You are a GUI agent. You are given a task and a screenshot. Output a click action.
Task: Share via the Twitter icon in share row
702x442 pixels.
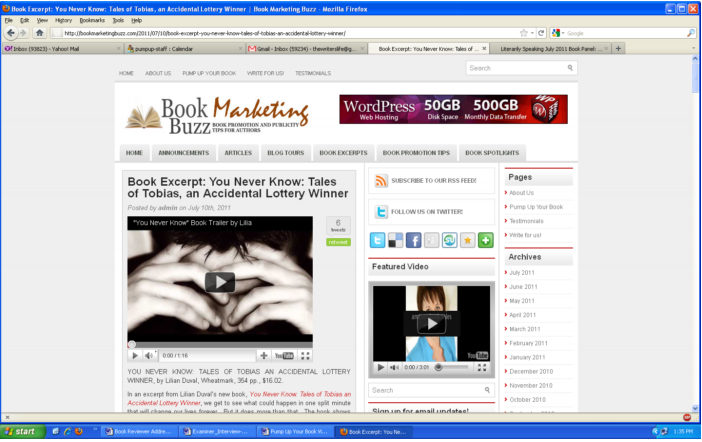point(377,240)
